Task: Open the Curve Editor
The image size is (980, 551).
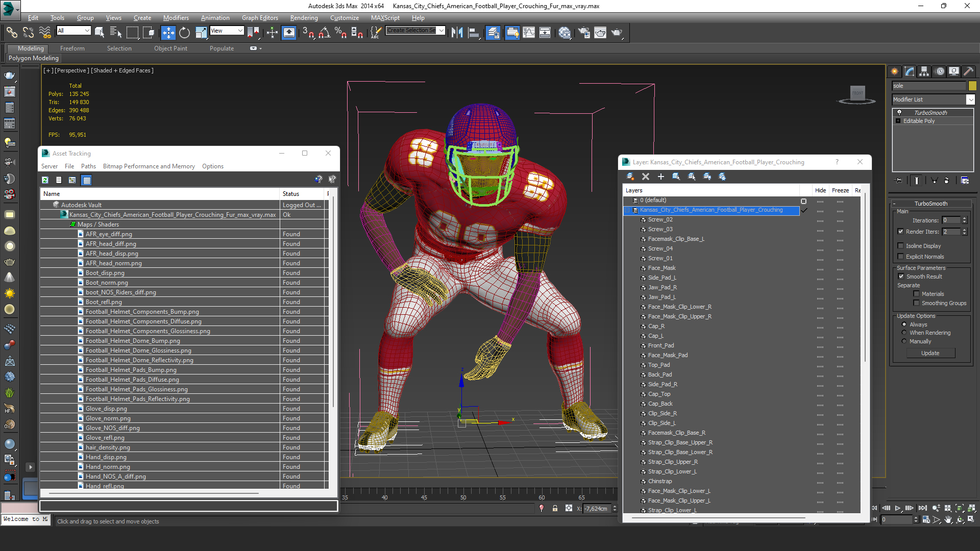Action: 529,33
